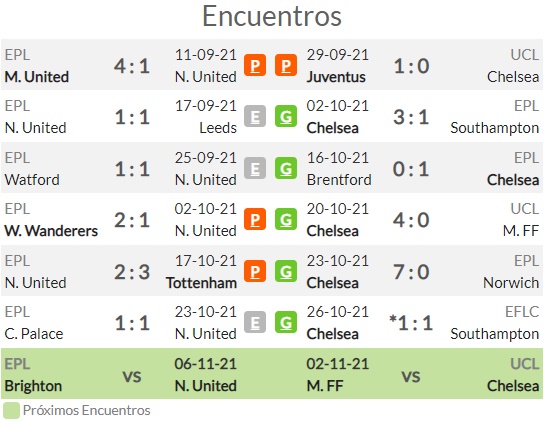
Task: Click gray E icon in C. Palace row
Action: tap(255, 322)
